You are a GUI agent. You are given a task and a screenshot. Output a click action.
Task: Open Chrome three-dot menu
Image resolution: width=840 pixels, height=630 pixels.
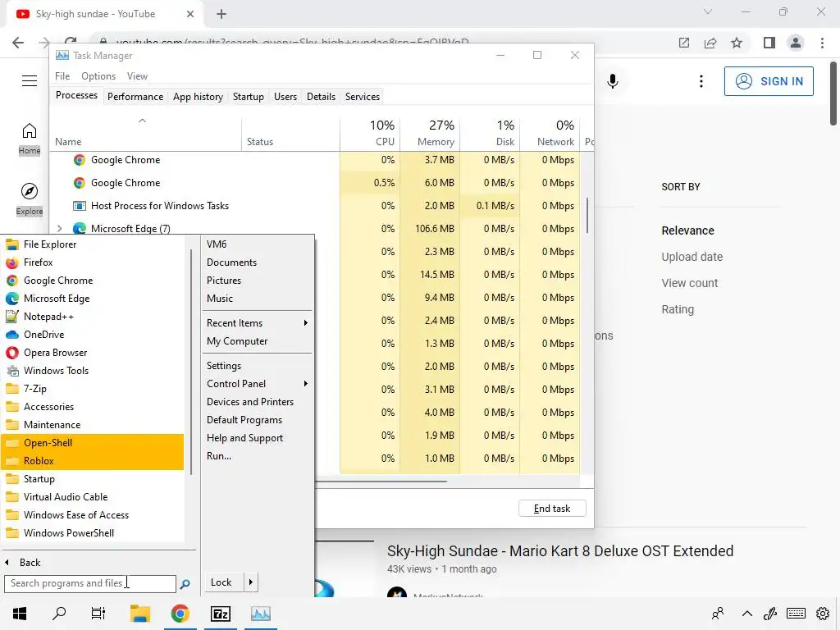coord(822,43)
